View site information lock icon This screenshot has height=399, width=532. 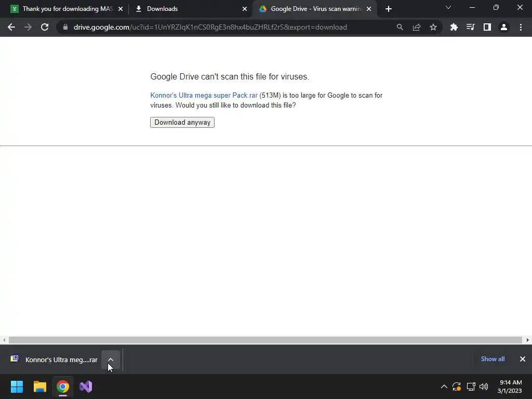coord(65,27)
